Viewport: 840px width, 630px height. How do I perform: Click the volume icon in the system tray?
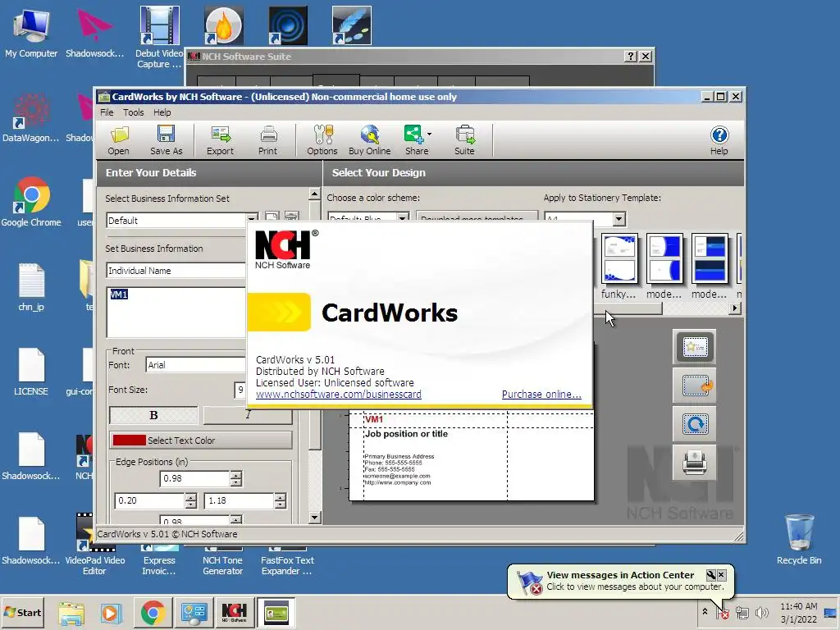point(761,612)
